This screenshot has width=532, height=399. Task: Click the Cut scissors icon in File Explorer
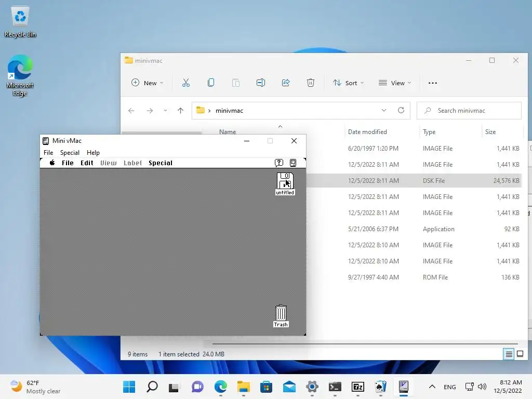[x=186, y=83]
